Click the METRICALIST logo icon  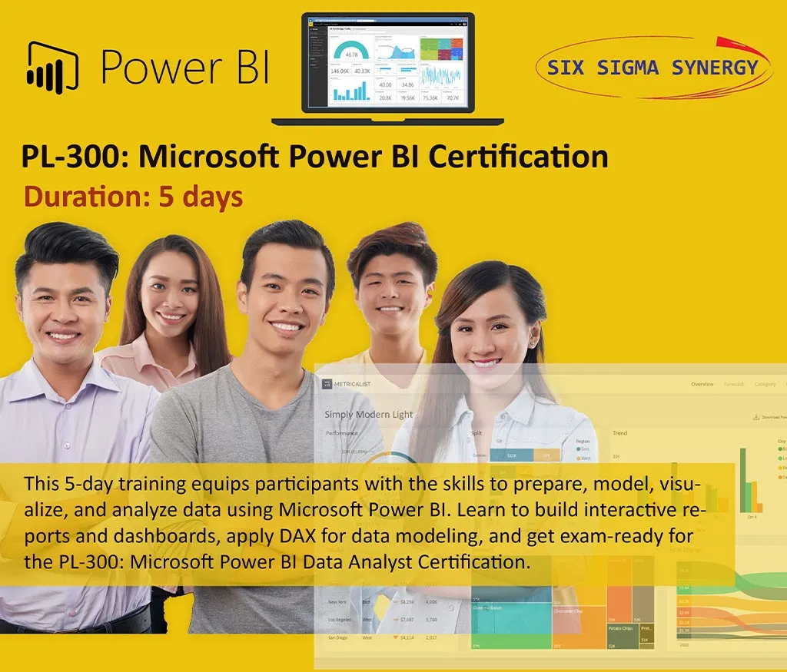point(327,384)
